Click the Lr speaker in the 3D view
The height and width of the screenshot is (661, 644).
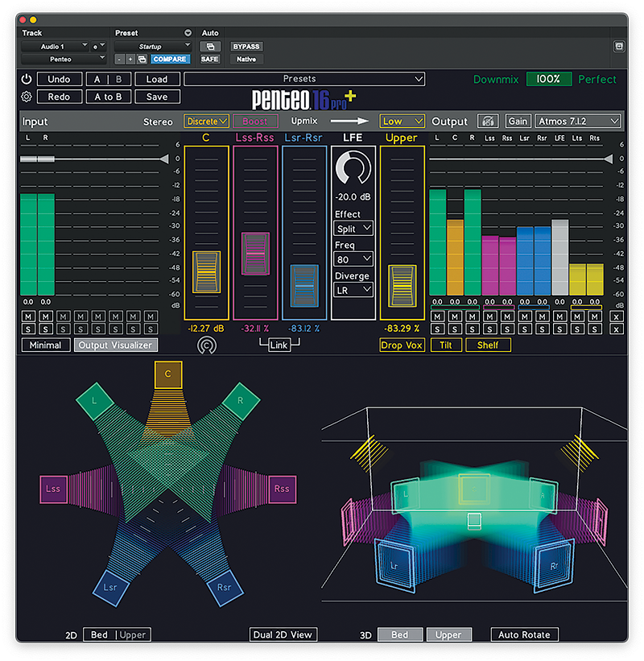[x=395, y=565]
